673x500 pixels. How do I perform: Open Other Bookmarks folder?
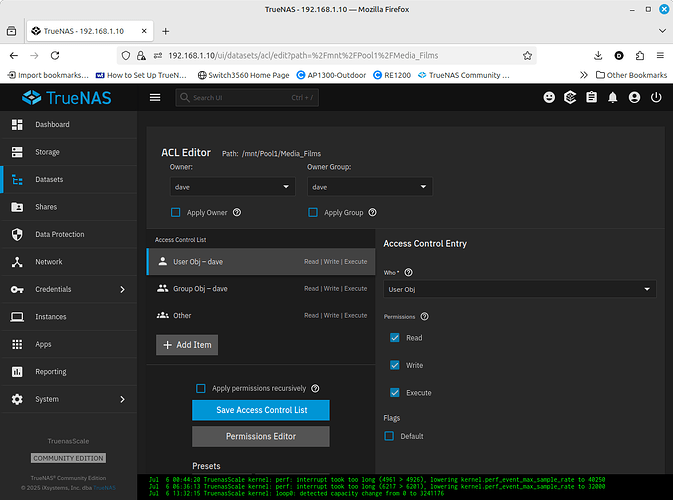tap(631, 75)
